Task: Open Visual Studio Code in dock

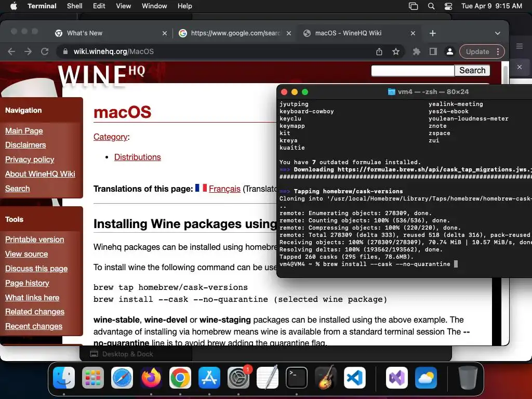Action: pyautogui.click(x=354, y=378)
